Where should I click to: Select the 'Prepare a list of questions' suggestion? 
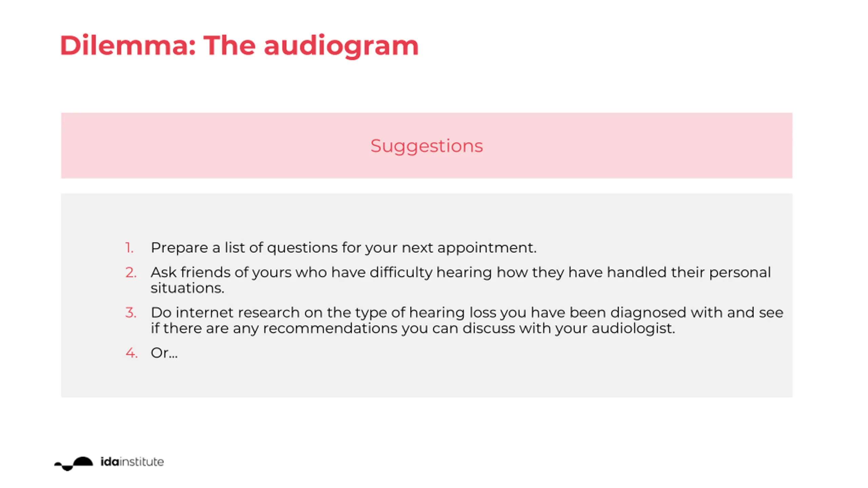click(343, 248)
